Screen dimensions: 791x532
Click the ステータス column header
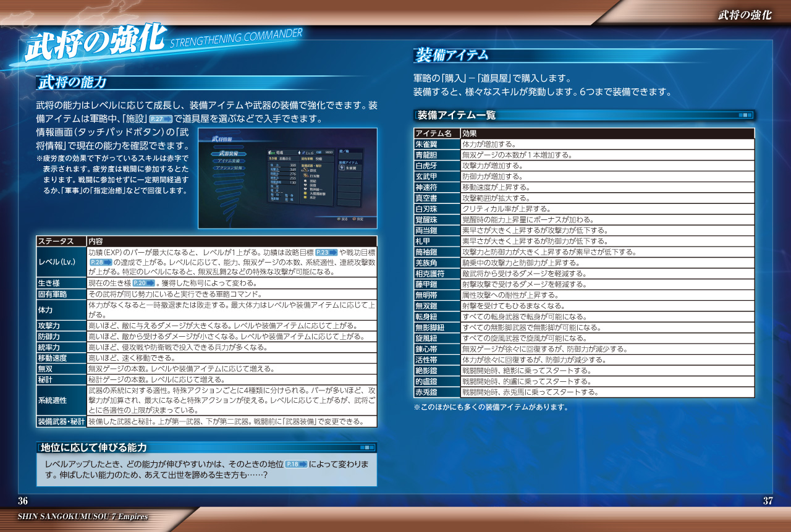(61, 242)
